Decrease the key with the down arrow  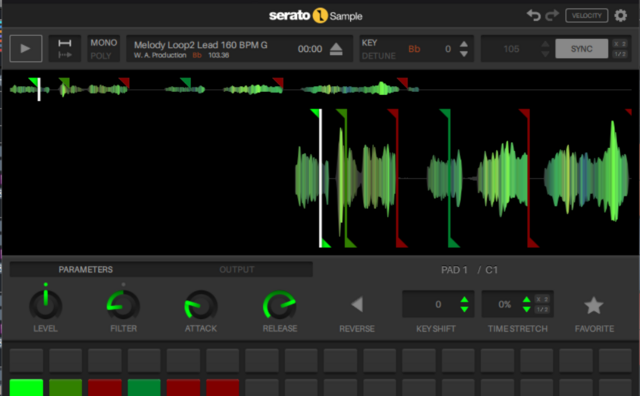[464, 54]
